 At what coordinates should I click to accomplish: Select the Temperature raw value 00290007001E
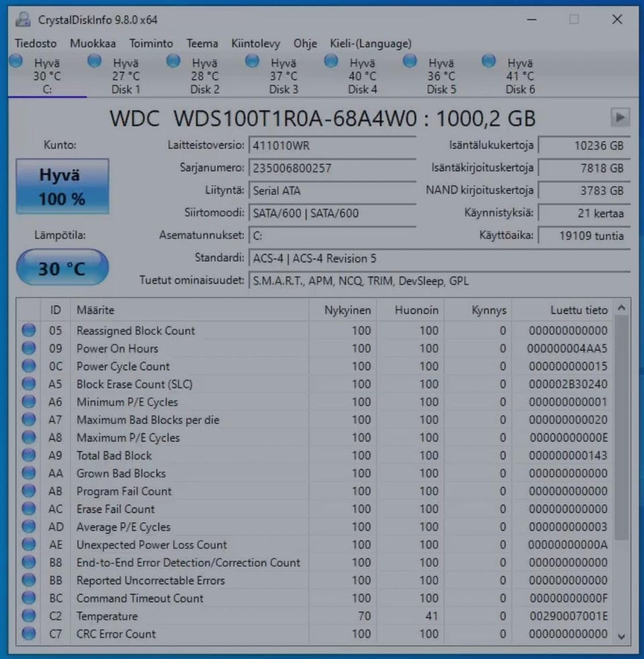[568, 616]
